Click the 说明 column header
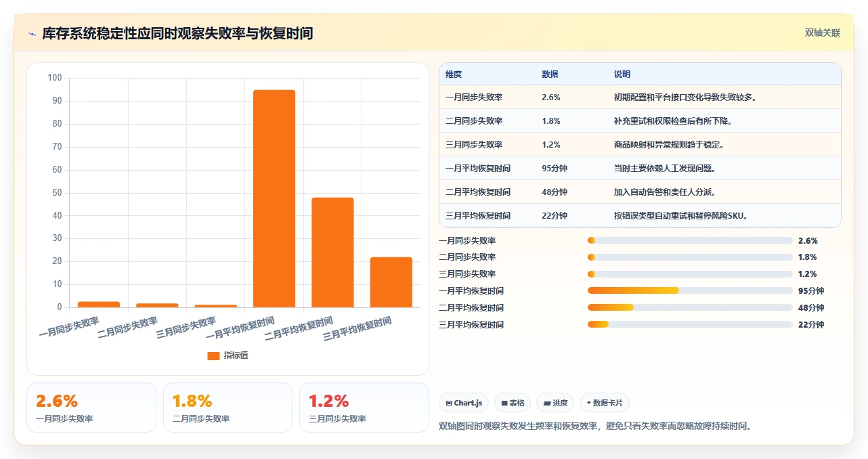868x459 pixels. (x=622, y=74)
